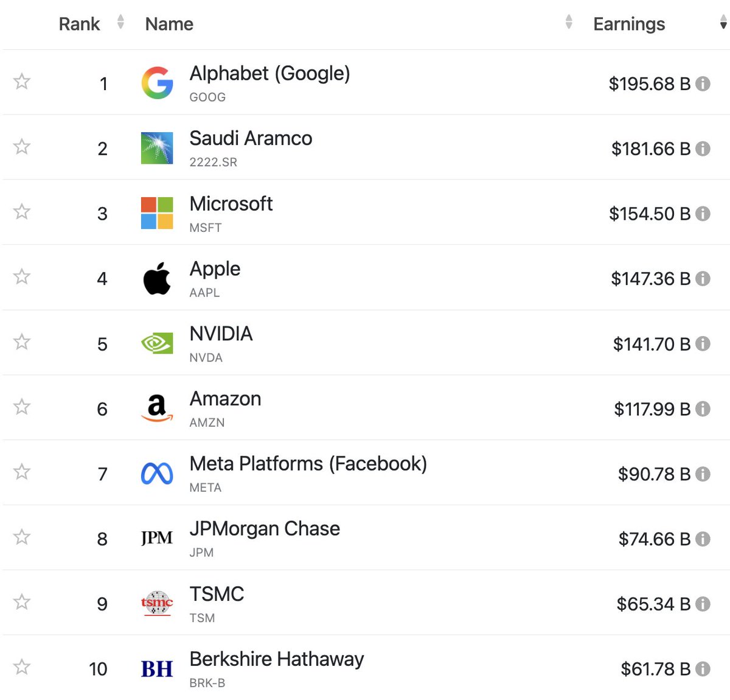
Task: Open info icon next to $61.78 B
Action: [x=703, y=669]
